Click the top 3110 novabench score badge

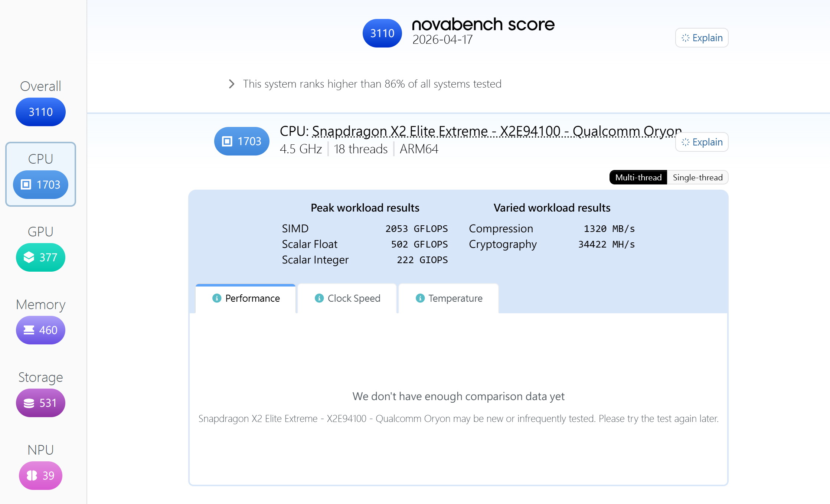[x=382, y=33]
